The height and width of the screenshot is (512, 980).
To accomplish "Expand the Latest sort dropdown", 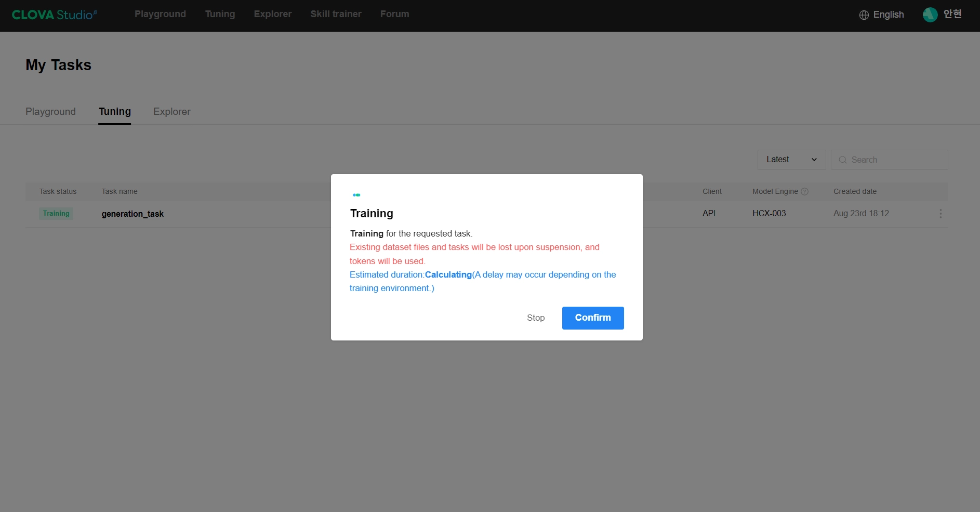I will [791, 160].
